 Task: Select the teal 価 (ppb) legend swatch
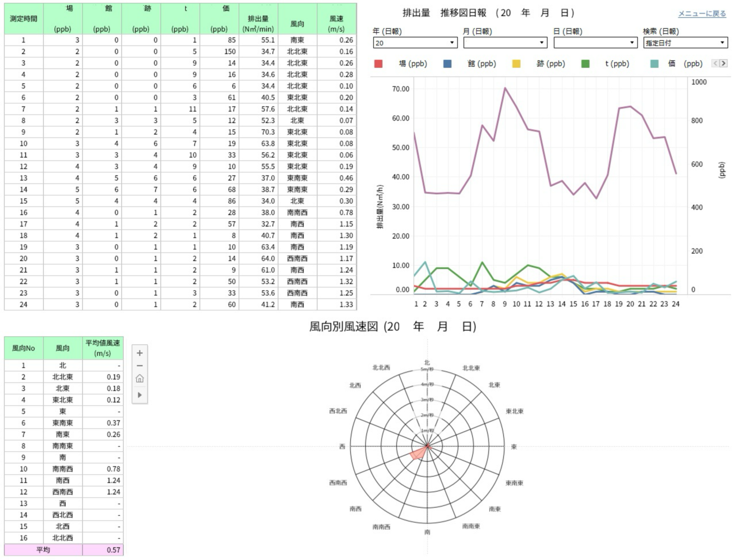(x=654, y=64)
